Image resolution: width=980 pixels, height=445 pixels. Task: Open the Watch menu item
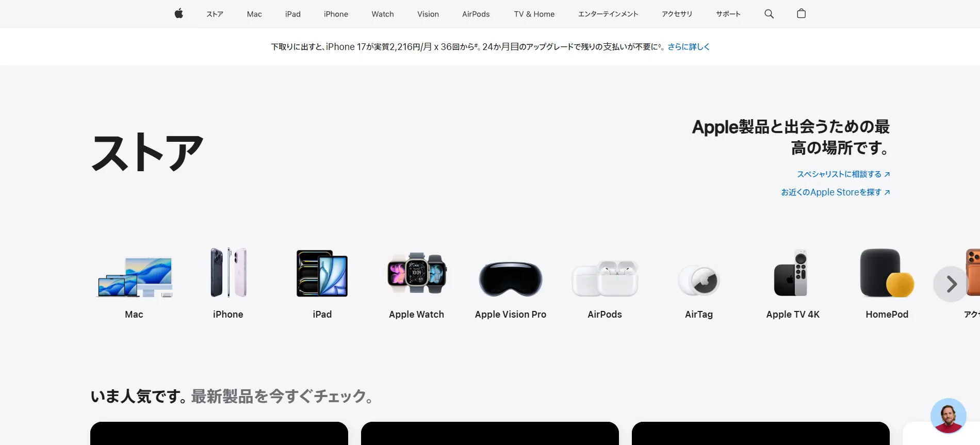coord(383,14)
